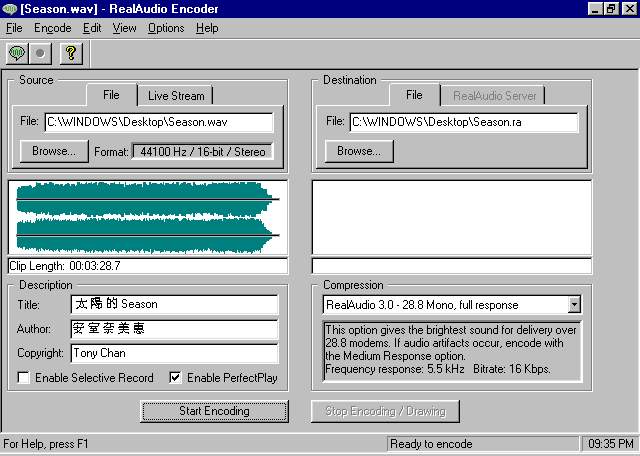
Task: Open the File menu
Action: click(x=14, y=28)
